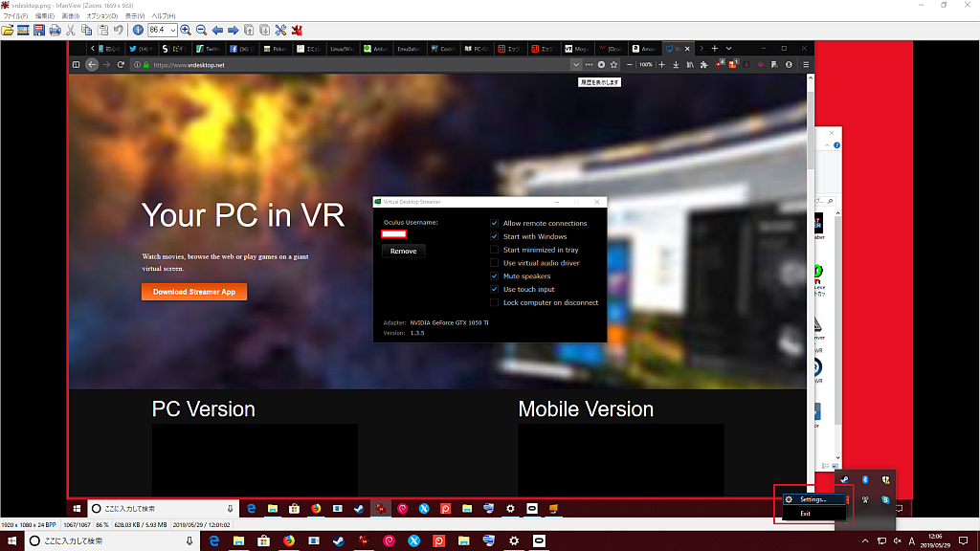Open the 編集(E) menu
Viewport: 980px width, 551px height.
tap(45, 16)
